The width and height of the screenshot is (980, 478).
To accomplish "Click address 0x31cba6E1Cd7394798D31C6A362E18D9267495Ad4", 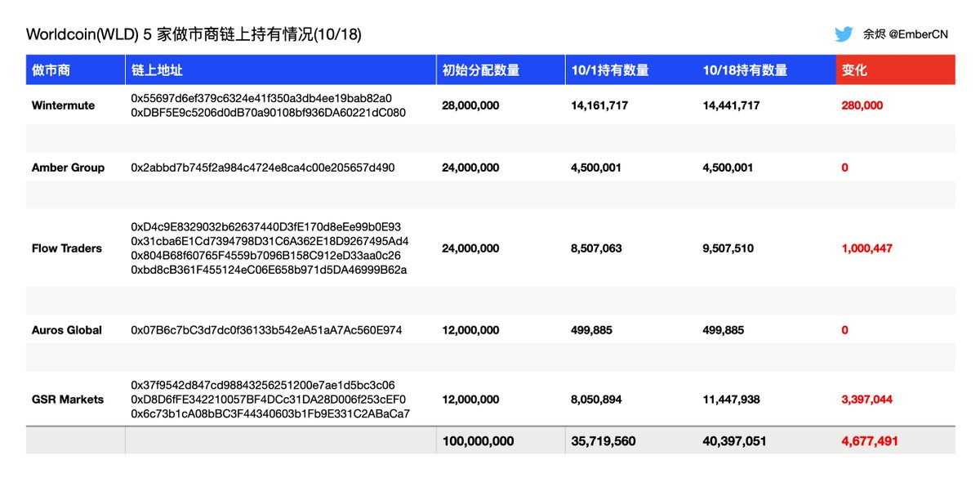I will [269, 241].
